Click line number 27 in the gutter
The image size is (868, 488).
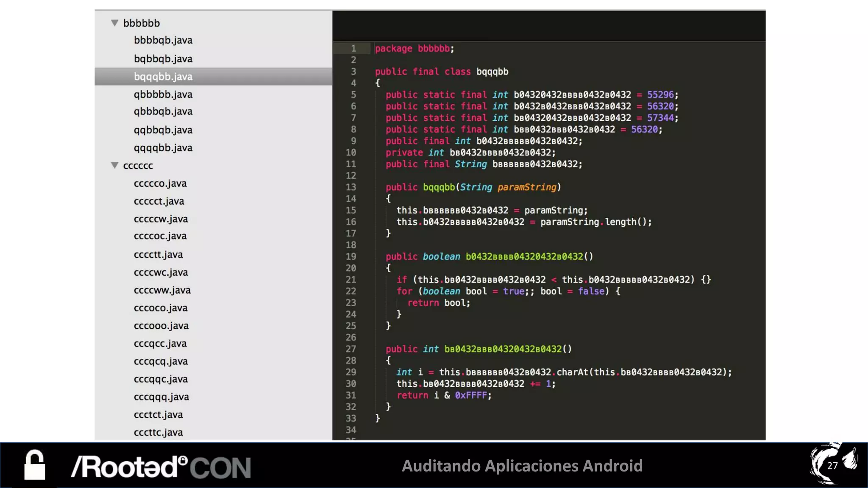coord(351,349)
